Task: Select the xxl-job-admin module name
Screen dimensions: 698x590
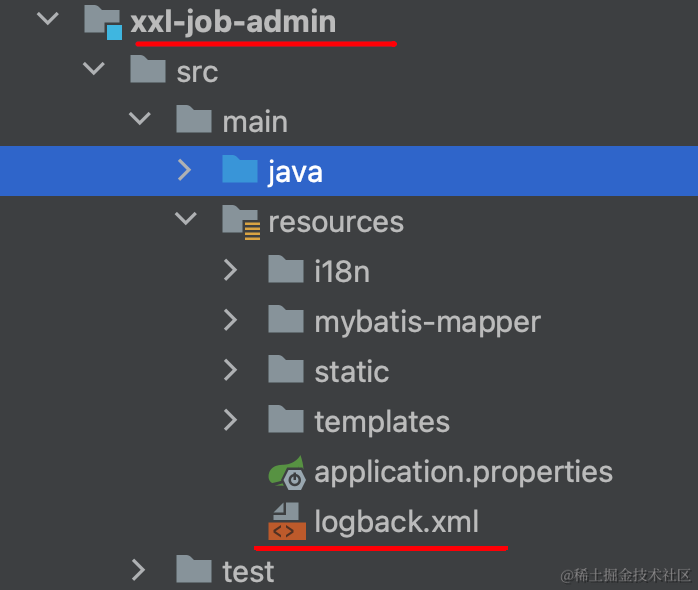Action: [233, 22]
